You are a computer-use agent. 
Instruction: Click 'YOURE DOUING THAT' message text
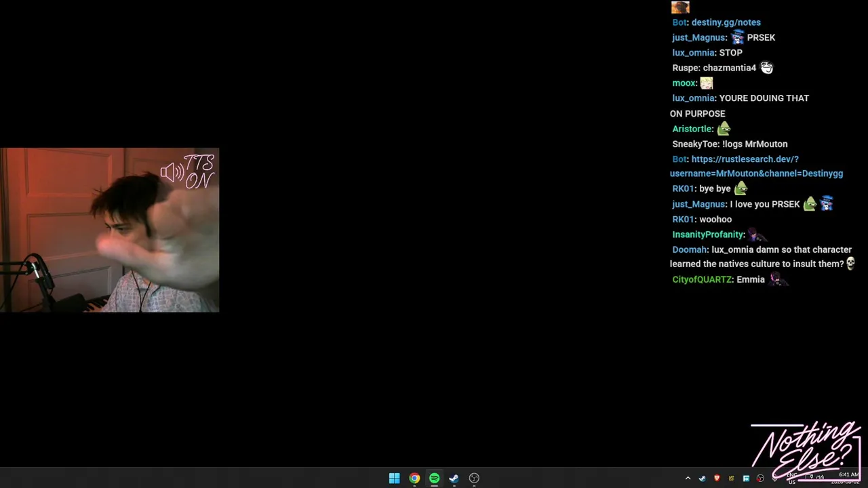(x=764, y=98)
